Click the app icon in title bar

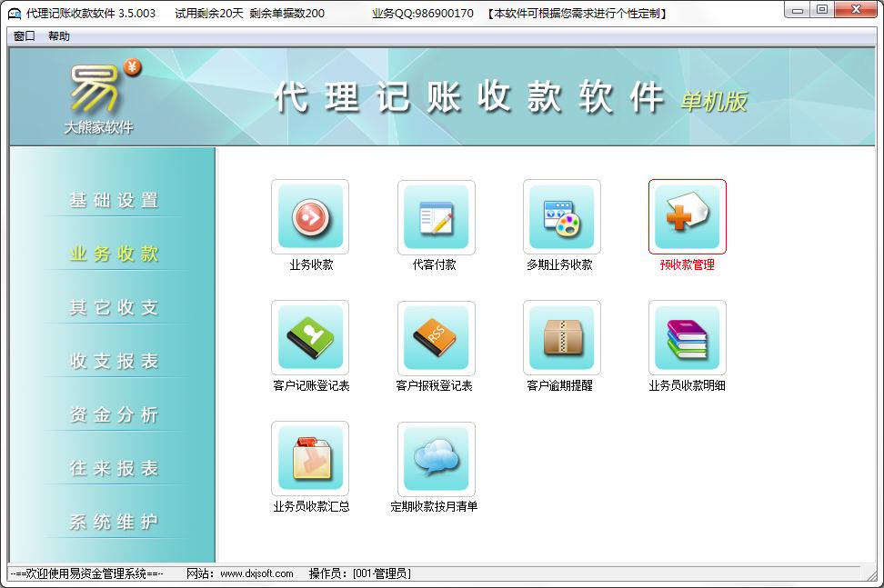coord(14,13)
